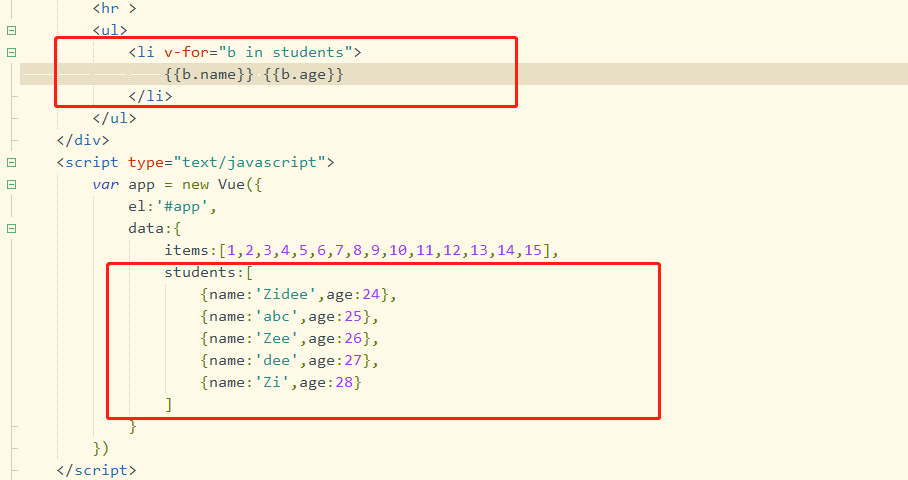Click the closing li tag
Viewport: 908px width, 480px height.
151,96
